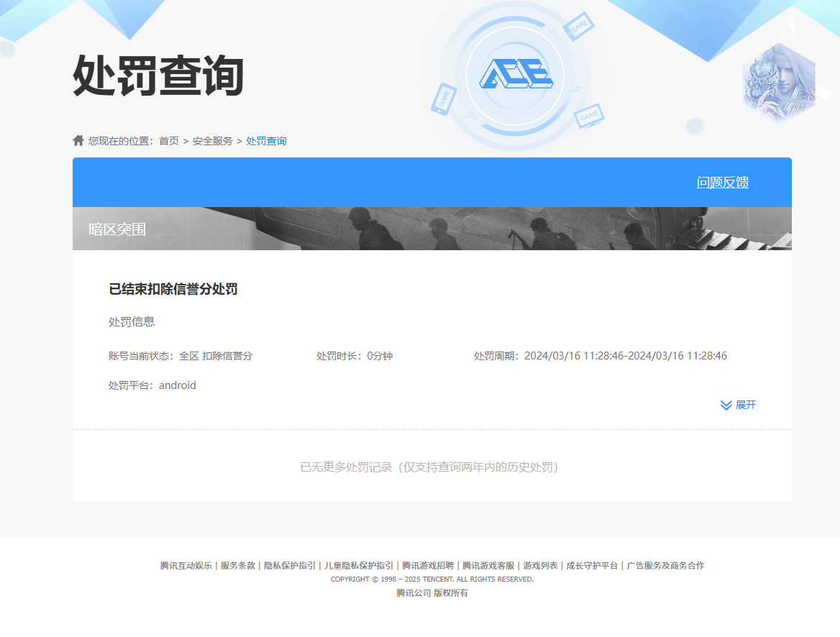Open 腾讯游戏客服 footer link

488,566
